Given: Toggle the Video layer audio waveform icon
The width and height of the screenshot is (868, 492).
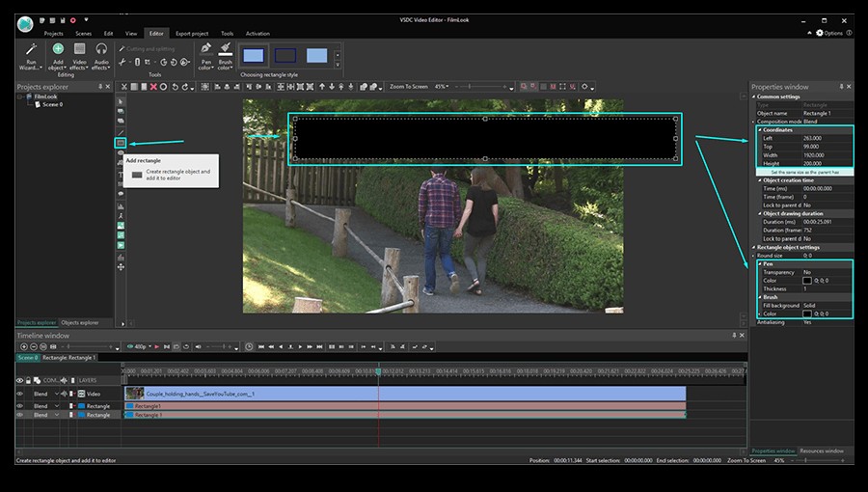Looking at the screenshot, I should click(65, 394).
